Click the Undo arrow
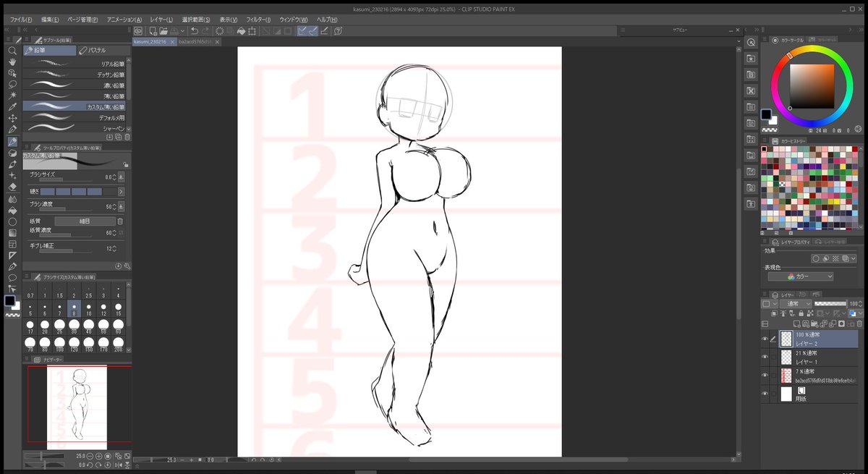Screen dimensions: 868x474 [x=195, y=31]
